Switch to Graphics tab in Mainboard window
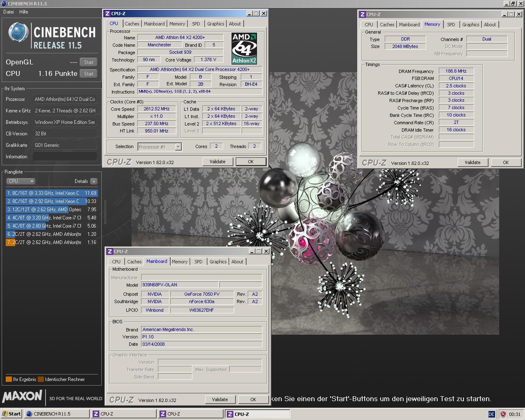 pyautogui.click(x=218, y=262)
